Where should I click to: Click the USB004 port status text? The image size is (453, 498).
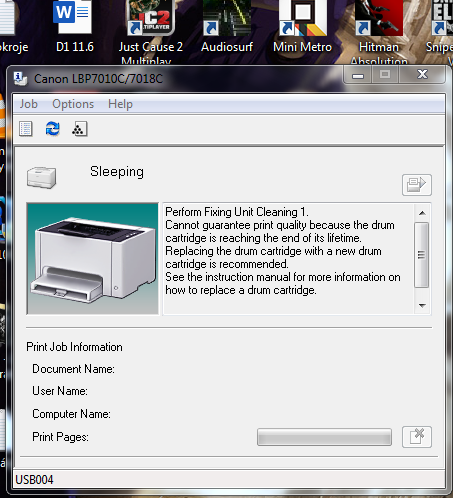click(34, 480)
